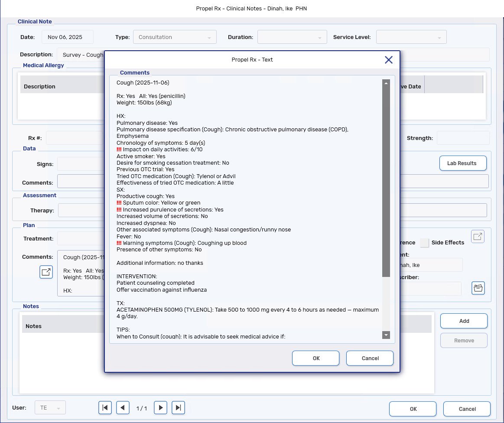Go to the first clinical note record
The image size is (504, 423).
pyautogui.click(x=105, y=408)
